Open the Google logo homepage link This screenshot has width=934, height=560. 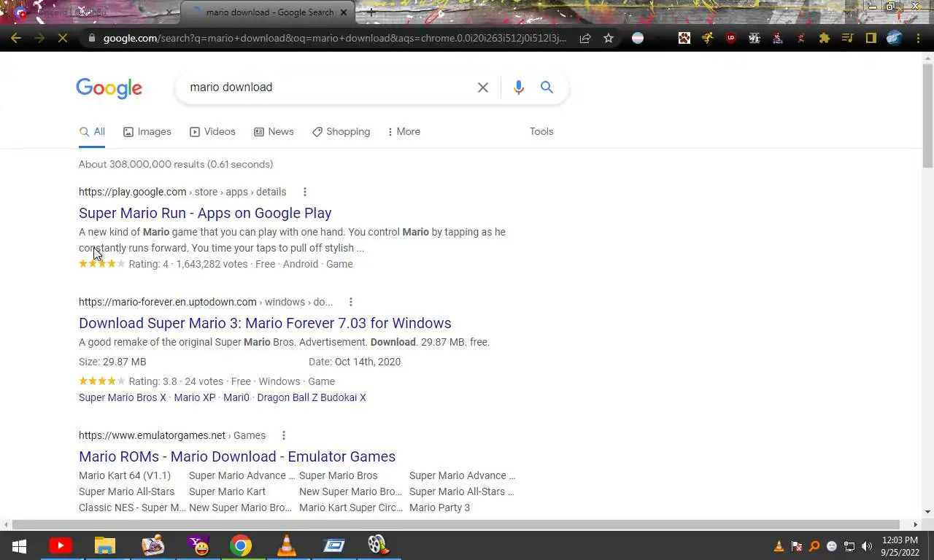pyautogui.click(x=109, y=88)
